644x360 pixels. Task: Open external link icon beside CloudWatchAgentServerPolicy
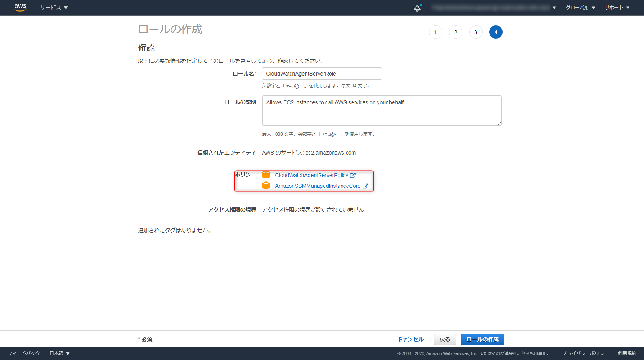click(353, 175)
